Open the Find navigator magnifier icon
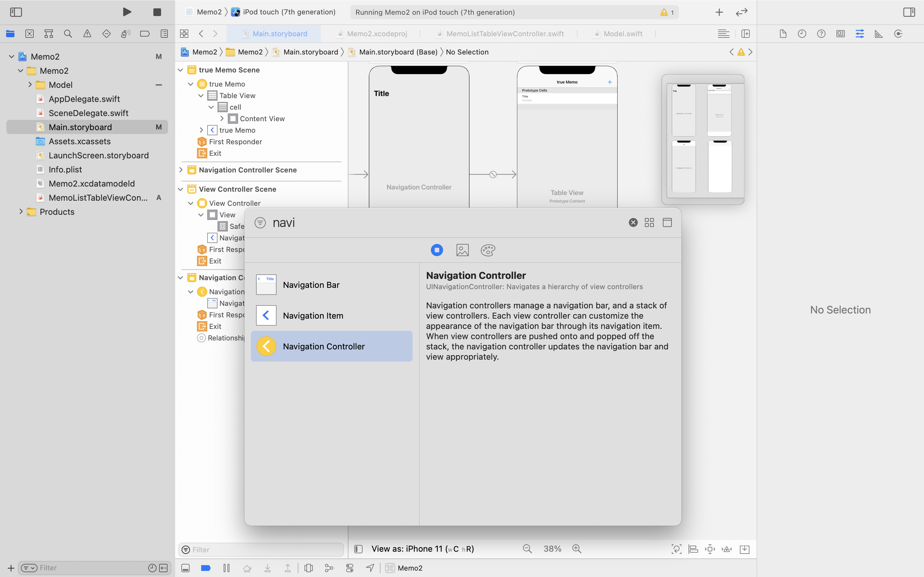Viewport: 924px width, 577px height. click(68, 34)
